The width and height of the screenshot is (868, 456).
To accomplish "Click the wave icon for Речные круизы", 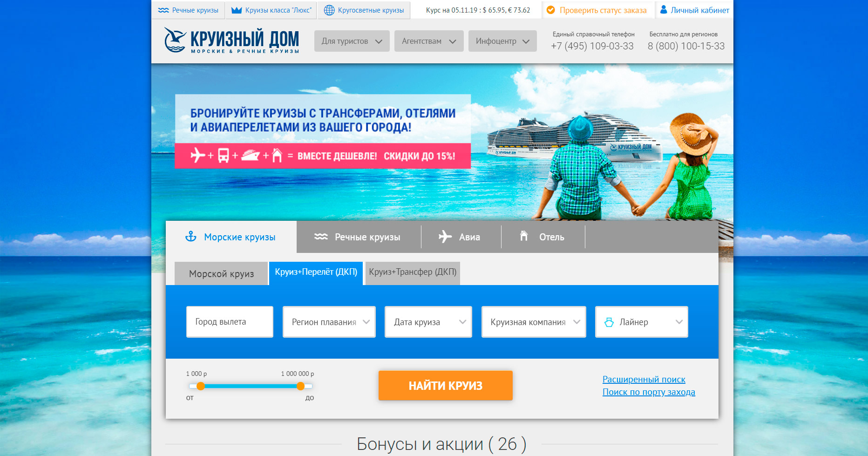I will [320, 236].
